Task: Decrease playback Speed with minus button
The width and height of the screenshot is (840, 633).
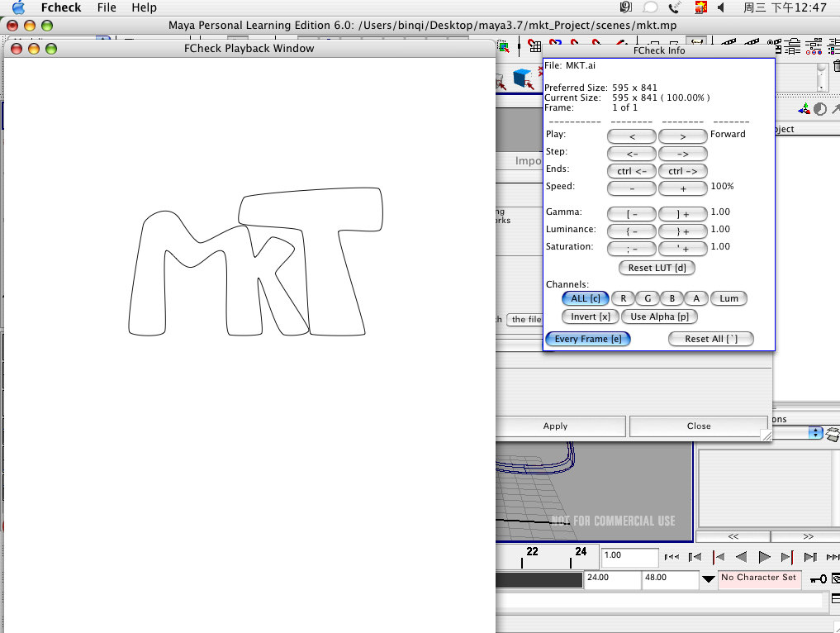Action: click(632, 188)
